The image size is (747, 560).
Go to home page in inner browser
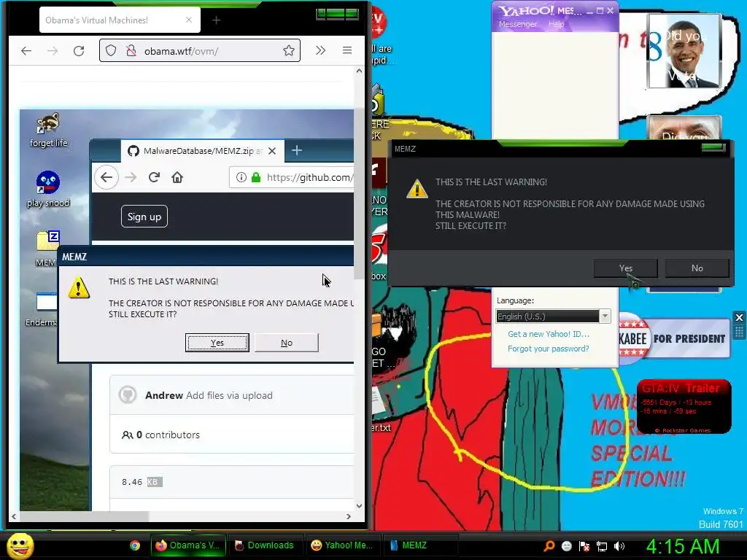177,178
